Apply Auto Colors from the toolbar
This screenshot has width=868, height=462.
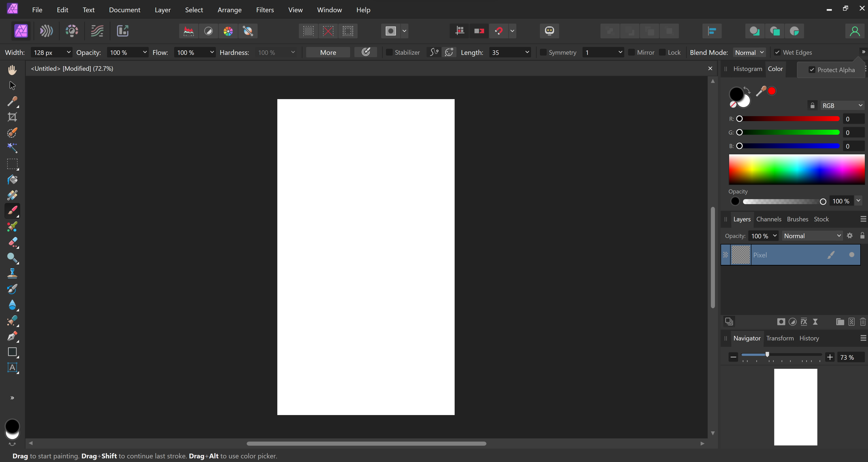[x=228, y=31]
